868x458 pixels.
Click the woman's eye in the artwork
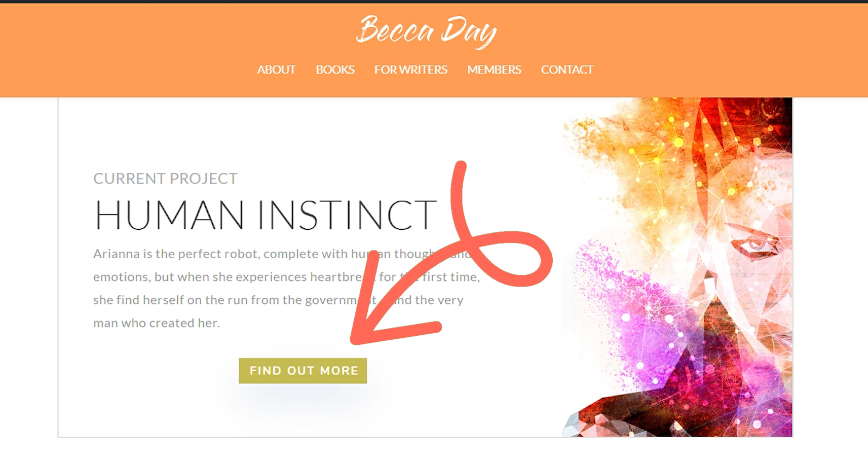tap(756, 246)
